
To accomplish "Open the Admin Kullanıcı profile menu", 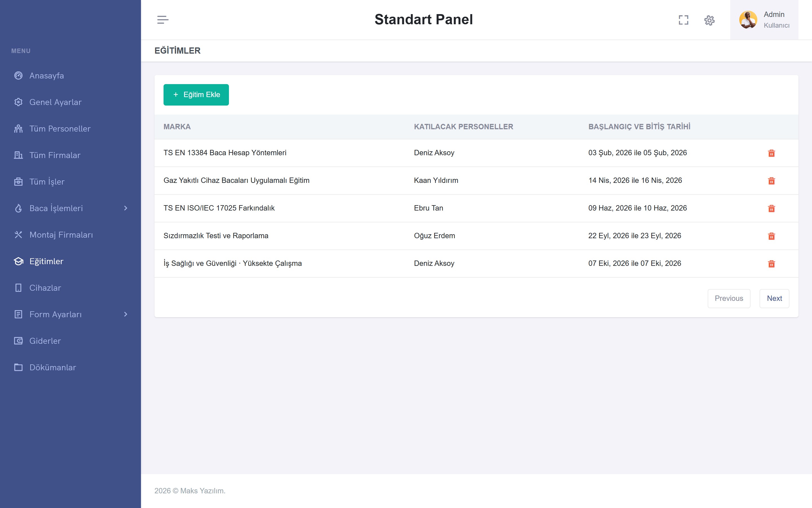I will click(x=764, y=20).
